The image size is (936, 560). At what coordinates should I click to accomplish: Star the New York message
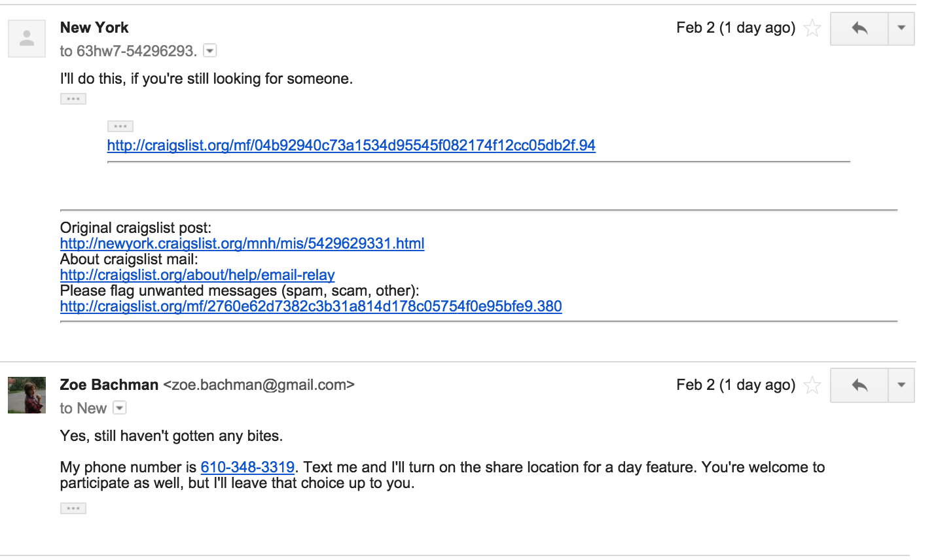(812, 28)
